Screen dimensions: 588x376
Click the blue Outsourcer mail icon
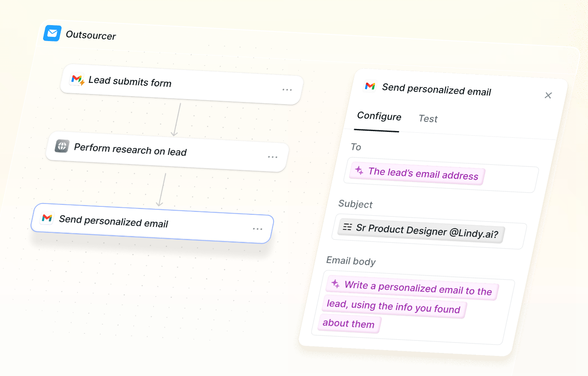tap(52, 33)
